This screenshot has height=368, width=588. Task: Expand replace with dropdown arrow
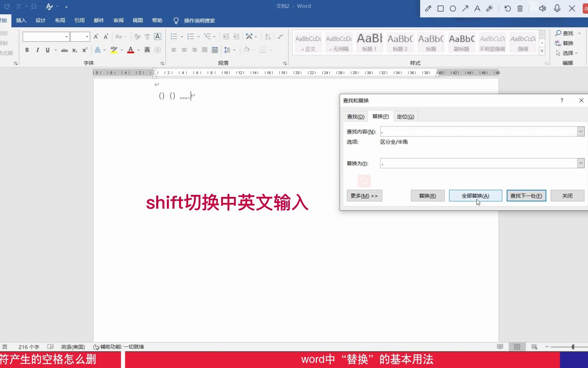pyautogui.click(x=581, y=163)
